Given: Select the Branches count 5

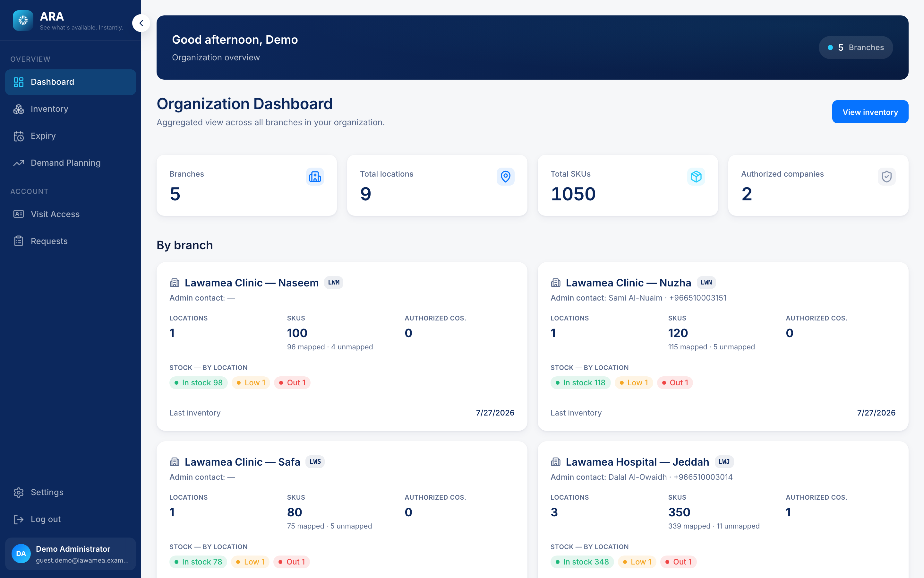Looking at the screenshot, I should pyautogui.click(x=175, y=194).
